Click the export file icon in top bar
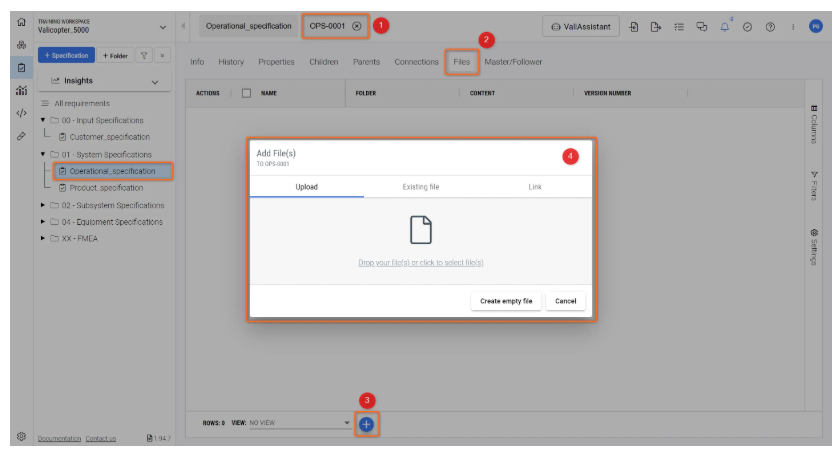The image size is (838, 452). point(656,27)
